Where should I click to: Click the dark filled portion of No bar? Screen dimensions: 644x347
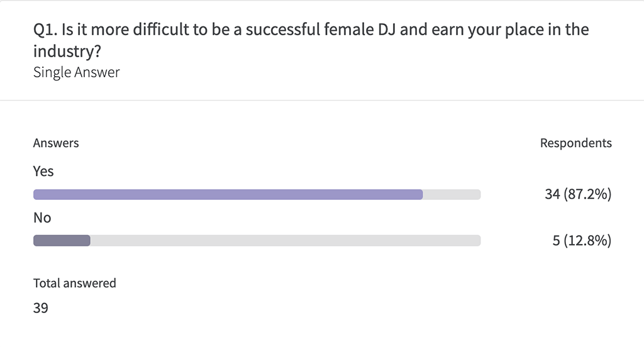(x=62, y=241)
